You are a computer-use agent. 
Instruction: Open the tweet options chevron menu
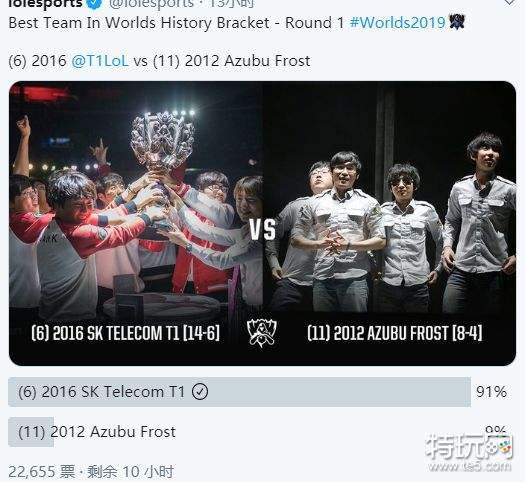[x=509, y=2]
